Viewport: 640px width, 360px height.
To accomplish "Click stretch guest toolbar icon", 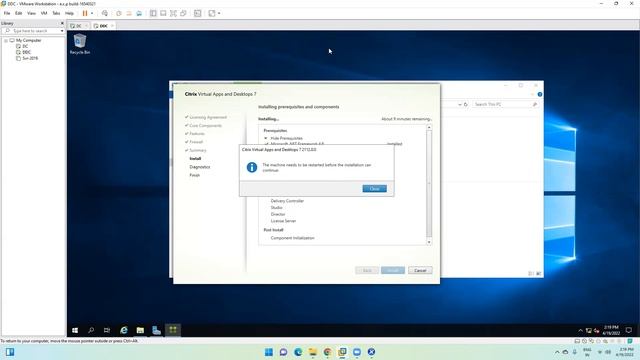I will click(212, 13).
